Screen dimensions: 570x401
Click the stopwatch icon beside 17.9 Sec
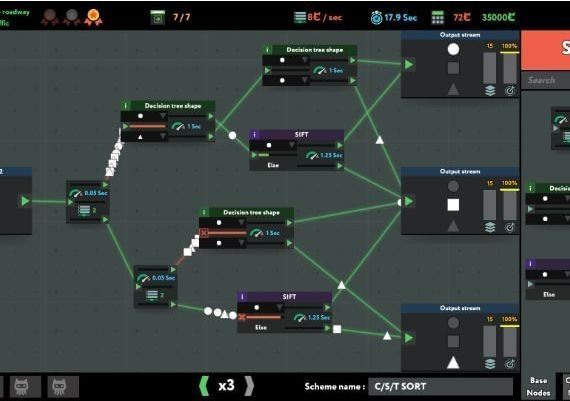[x=376, y=17]
